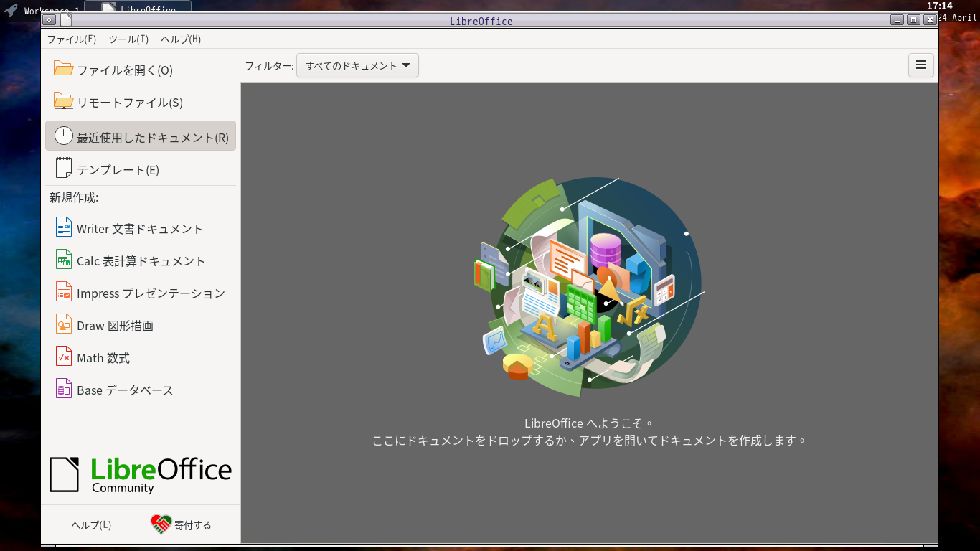Click the Math 数式 formula icon

point(64,357)
